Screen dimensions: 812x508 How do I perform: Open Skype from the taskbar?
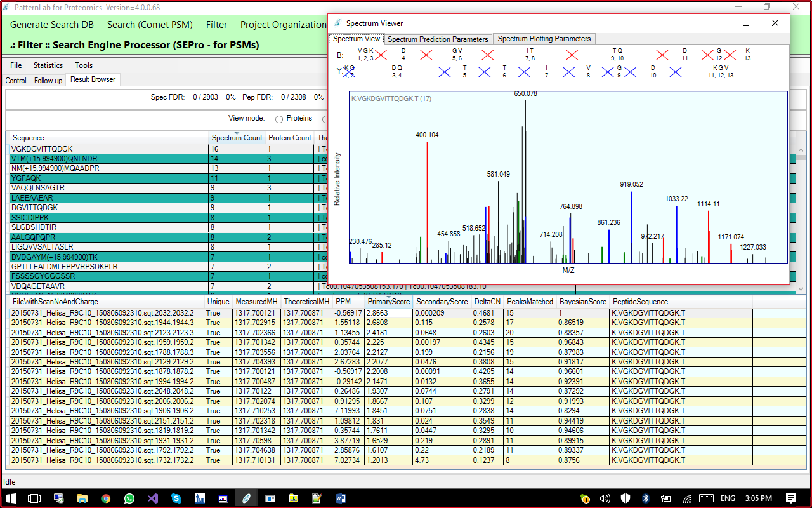coord(176,498)
